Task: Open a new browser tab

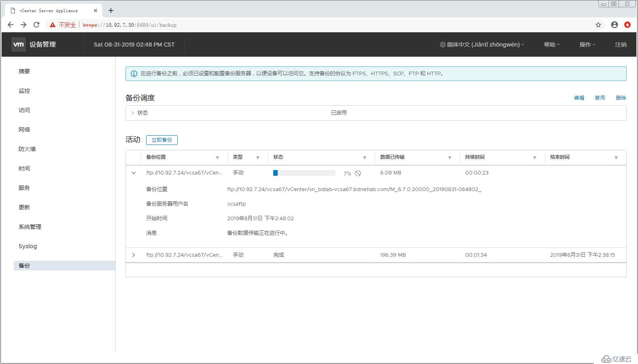Action: tap(111, 11)
